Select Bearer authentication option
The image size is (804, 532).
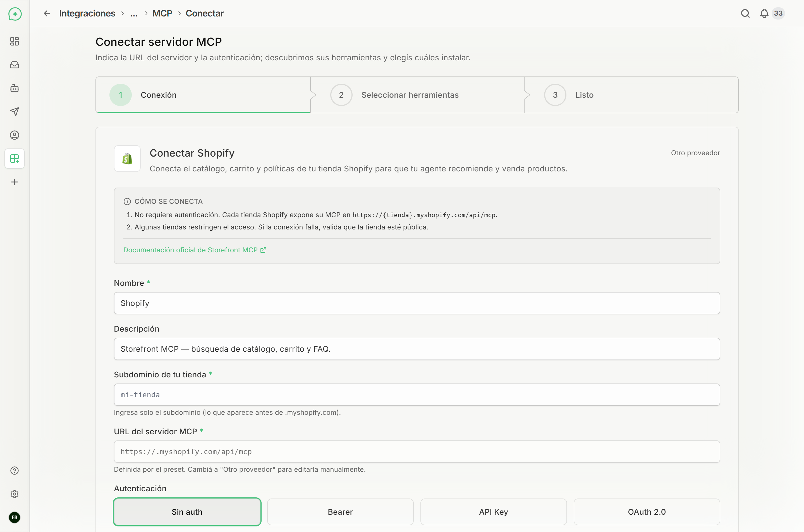click(x=340, y=512)
